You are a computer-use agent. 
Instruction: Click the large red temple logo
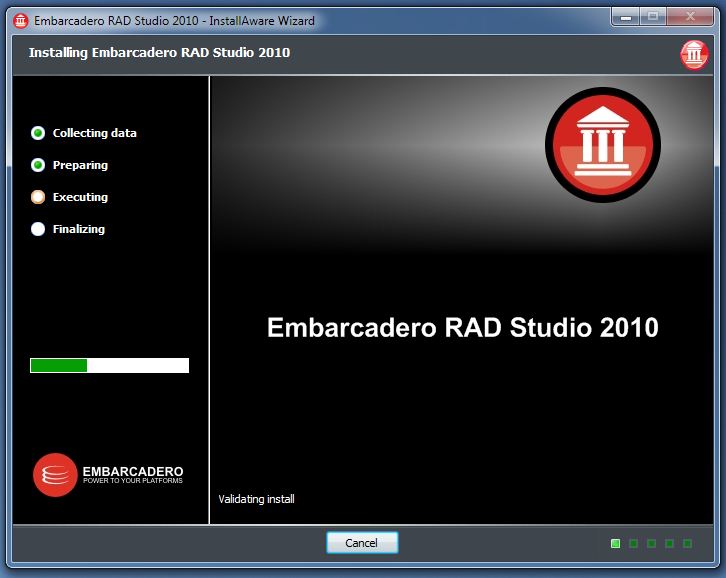(x=602, y=145)
